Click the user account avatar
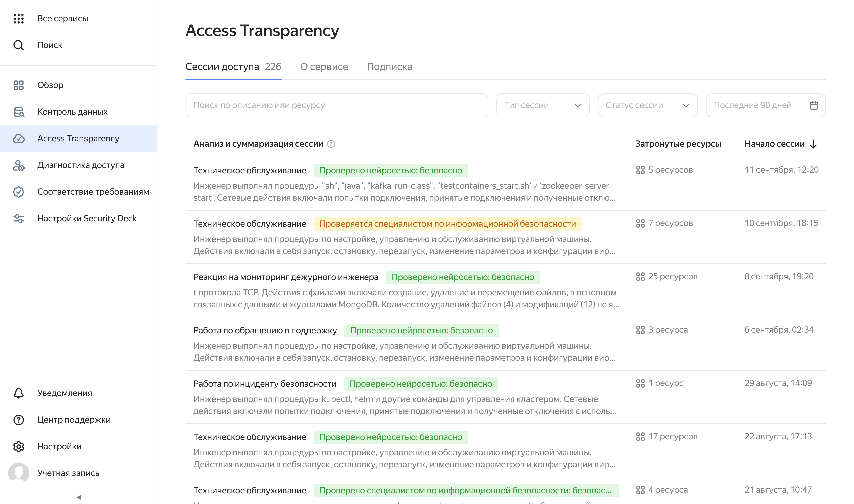Viewport: 854px width, 504px height. (x=18, y=473)
